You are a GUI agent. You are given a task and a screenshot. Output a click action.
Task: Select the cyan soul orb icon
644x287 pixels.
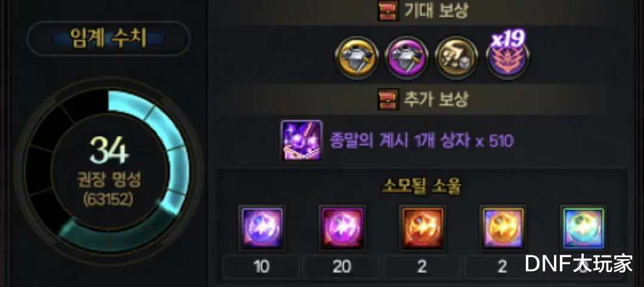[x=583, y=228]
